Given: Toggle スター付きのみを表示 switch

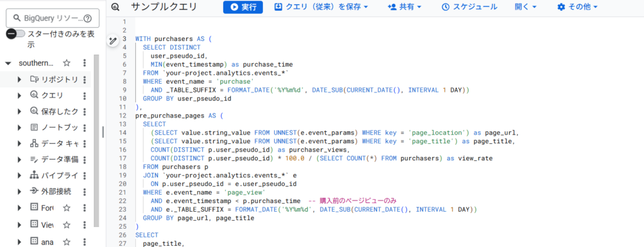Looking at the screenshot, I should coord(16,34).
